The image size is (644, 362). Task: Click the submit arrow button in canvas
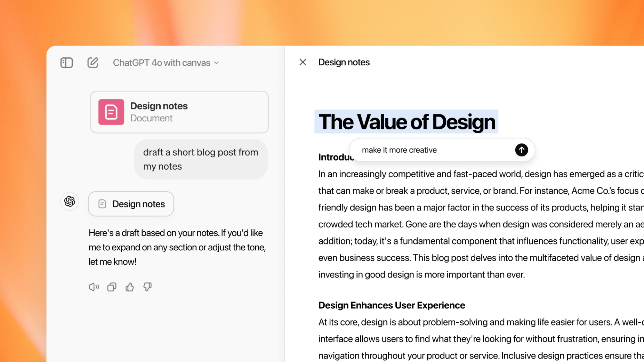point(521,150)
